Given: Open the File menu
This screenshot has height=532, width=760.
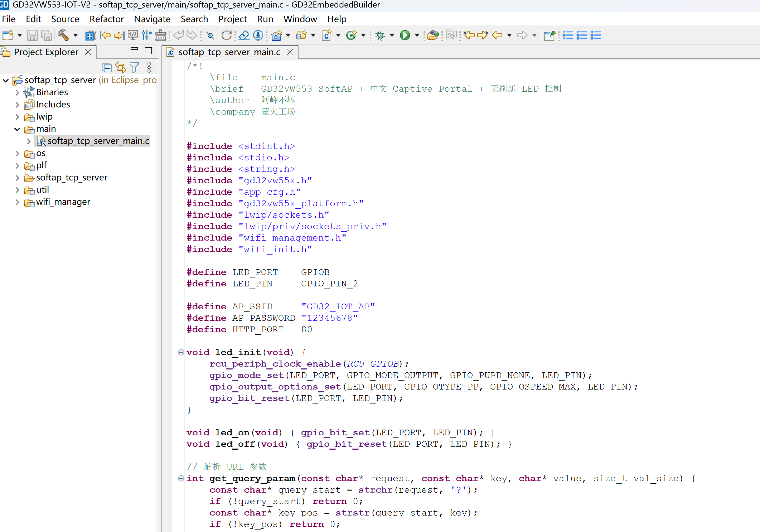Looking at the screenshot, I should [x=9, y=19].
